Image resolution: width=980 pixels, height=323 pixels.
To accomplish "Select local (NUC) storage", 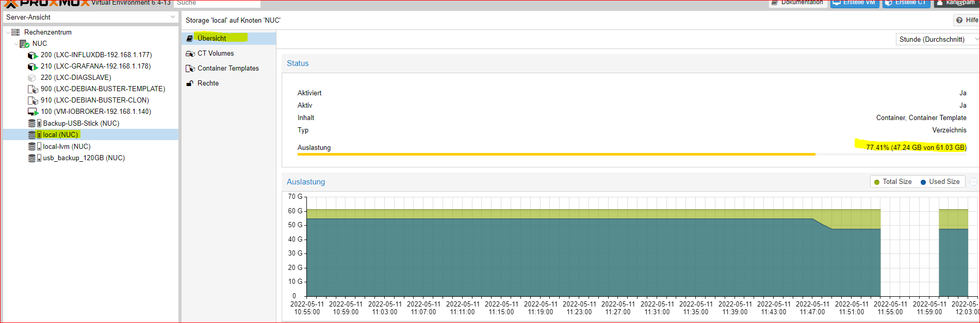I will coord(60,134).
